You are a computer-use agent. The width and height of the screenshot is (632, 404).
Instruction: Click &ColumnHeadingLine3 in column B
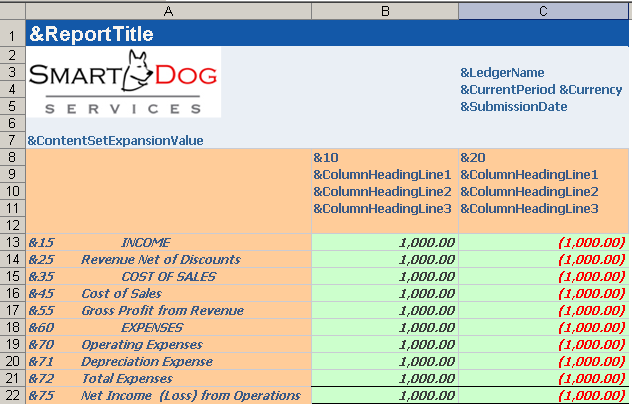(x=385, y=208)
